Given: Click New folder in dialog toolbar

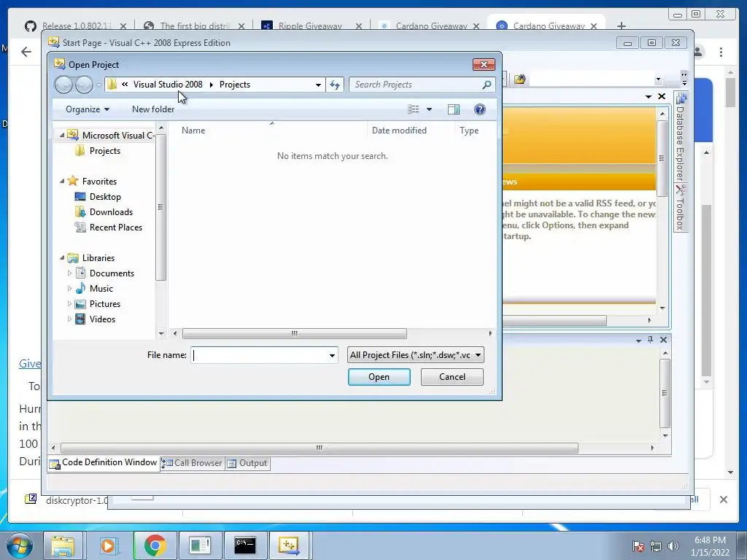Looking at the screenshot, I should 153,109.
